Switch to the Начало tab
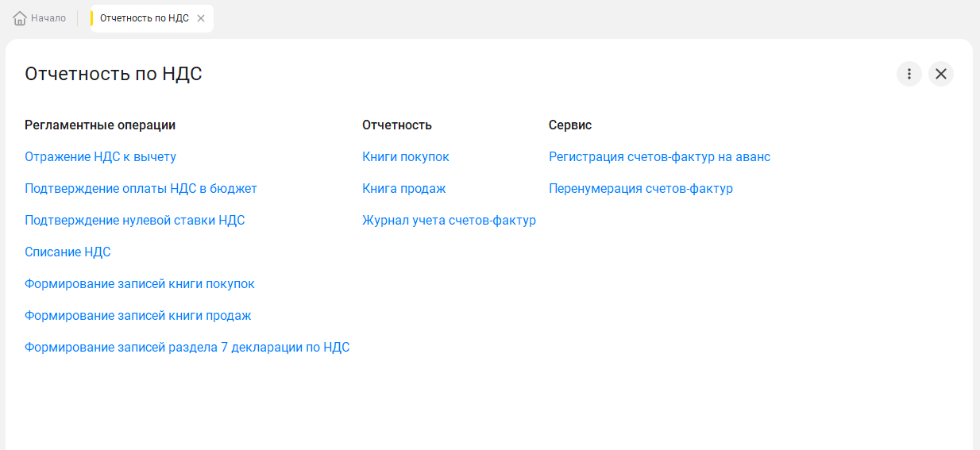This screenshot has width=980, height=450. (x=48, y=18)
